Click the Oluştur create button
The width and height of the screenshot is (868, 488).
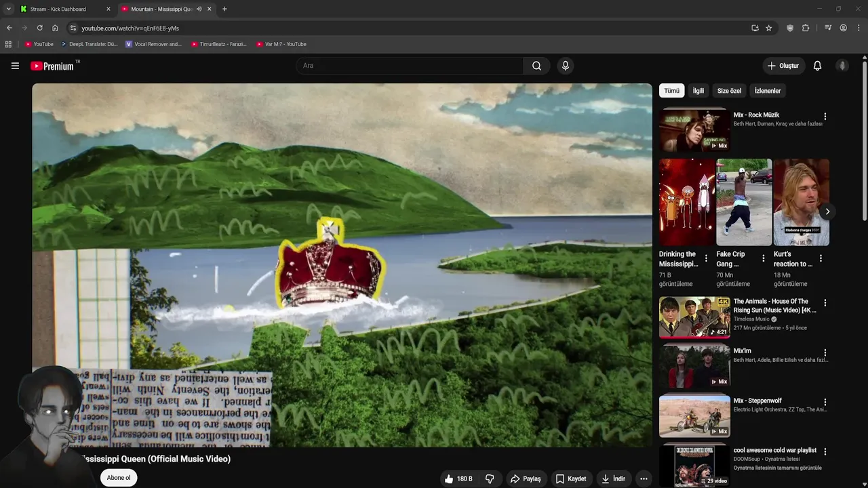click(x=783, y=66)
